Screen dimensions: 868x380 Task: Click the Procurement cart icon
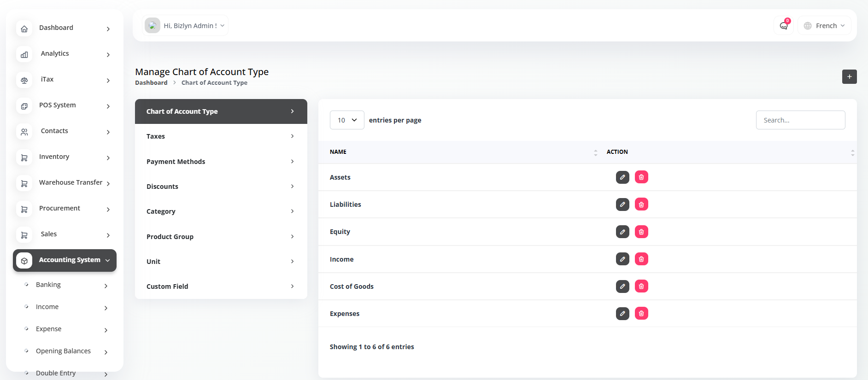24,209
